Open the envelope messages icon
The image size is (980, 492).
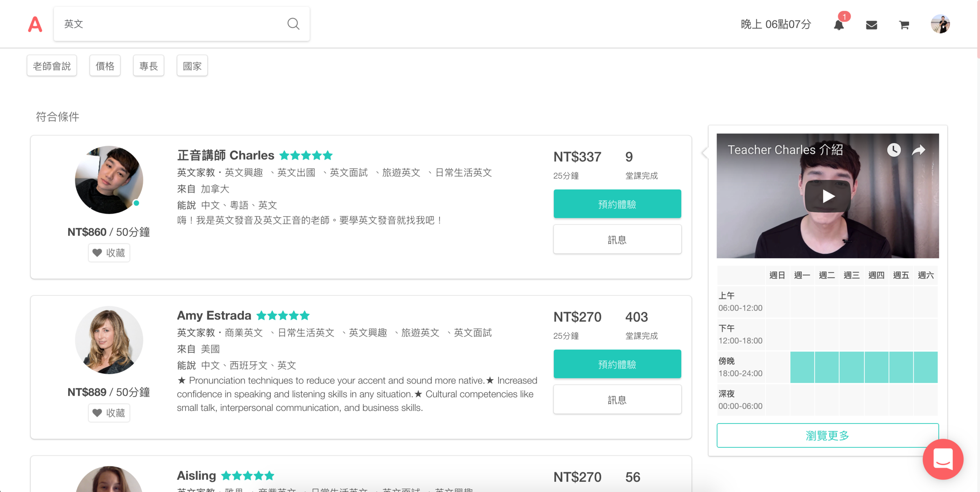[x=871, y=25]
